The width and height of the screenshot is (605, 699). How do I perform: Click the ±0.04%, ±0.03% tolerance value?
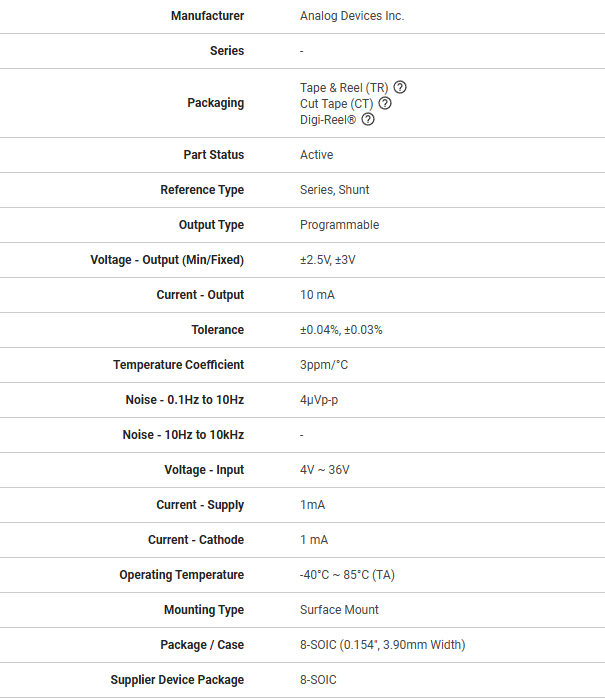pos(341,330)
